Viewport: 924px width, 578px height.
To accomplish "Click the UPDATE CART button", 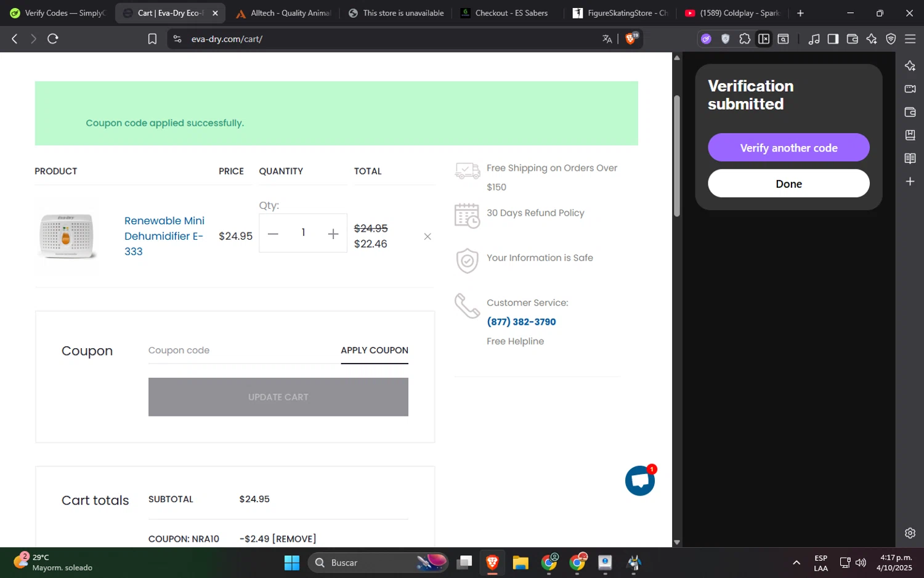I will coord(278,397).
